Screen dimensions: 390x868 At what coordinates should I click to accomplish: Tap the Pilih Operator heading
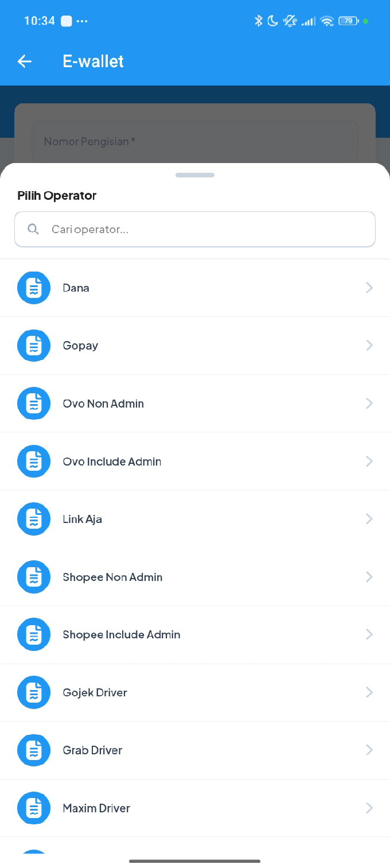pos(56,195)
